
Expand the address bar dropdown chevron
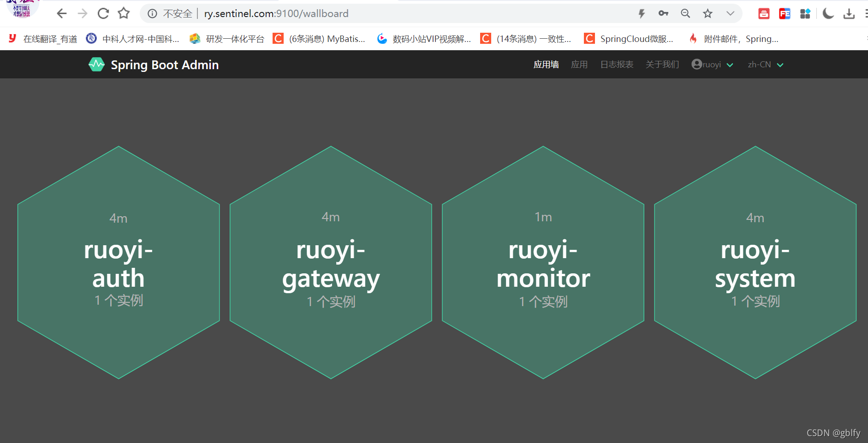[730, 13]
